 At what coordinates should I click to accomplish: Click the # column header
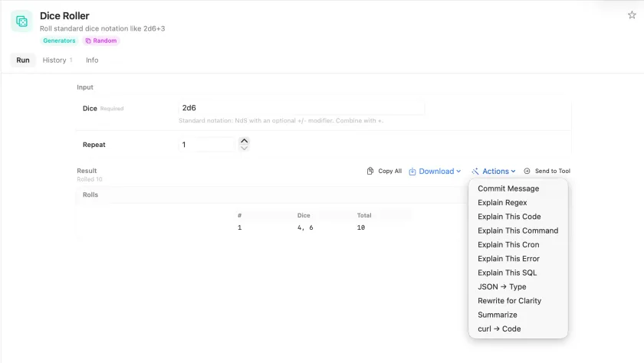tap(239, 215)
